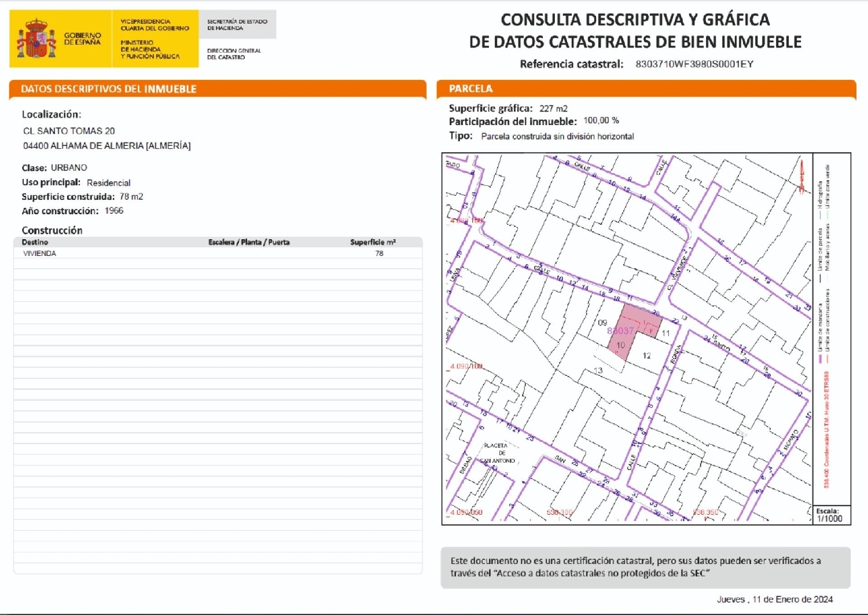Click 'Parcela construida sin división horizontal' text
The image size is (868, 615).
[557, 137]
